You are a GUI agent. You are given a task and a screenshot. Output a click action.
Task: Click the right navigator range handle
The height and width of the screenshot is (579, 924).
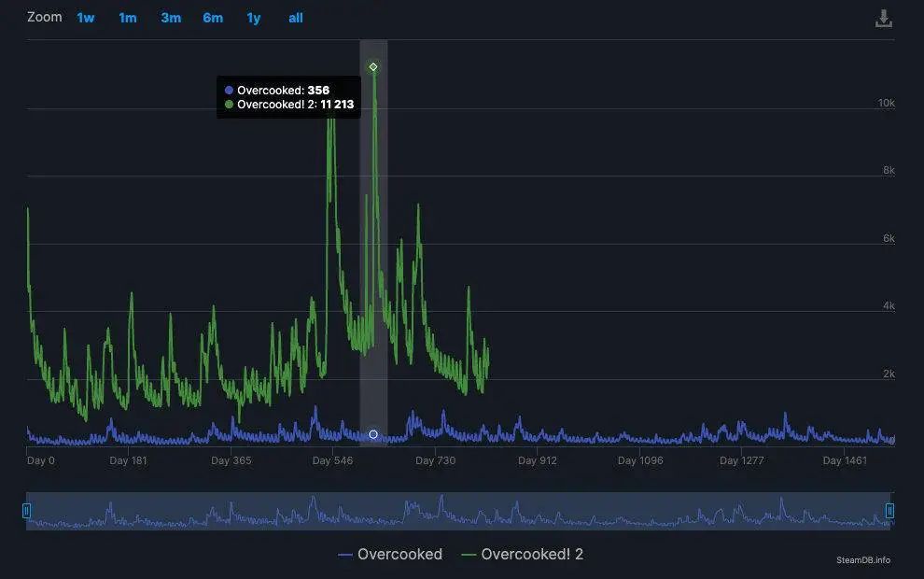point(889,511)
